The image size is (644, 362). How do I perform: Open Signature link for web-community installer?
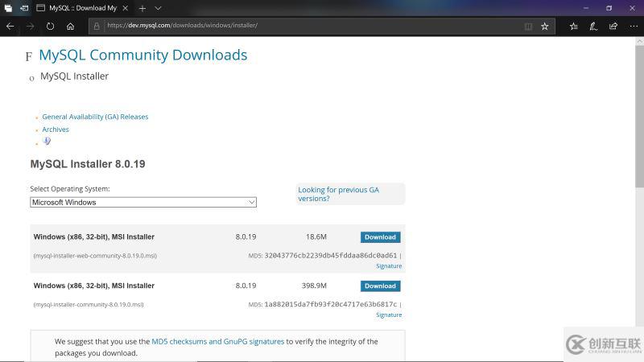pyautogui.click(x=389, y=266)
